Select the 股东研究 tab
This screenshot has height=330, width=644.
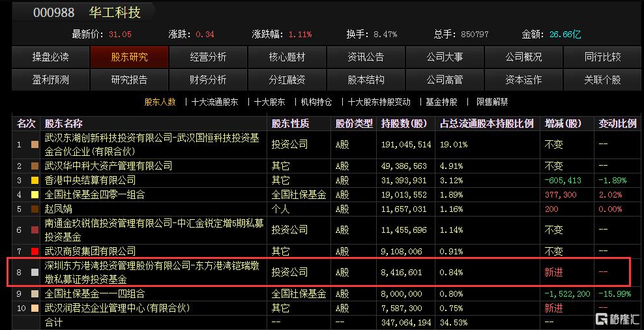[129, 57]
